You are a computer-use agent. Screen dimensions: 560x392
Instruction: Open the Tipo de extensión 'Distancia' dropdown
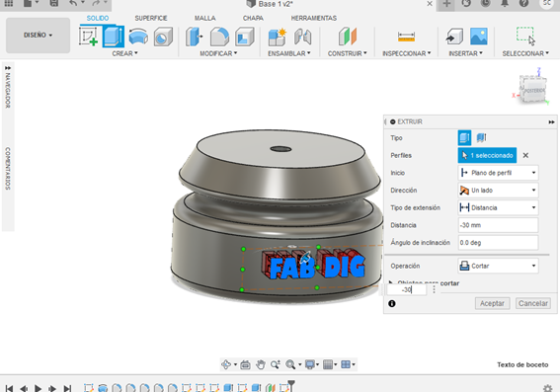[x=498, y=207]
